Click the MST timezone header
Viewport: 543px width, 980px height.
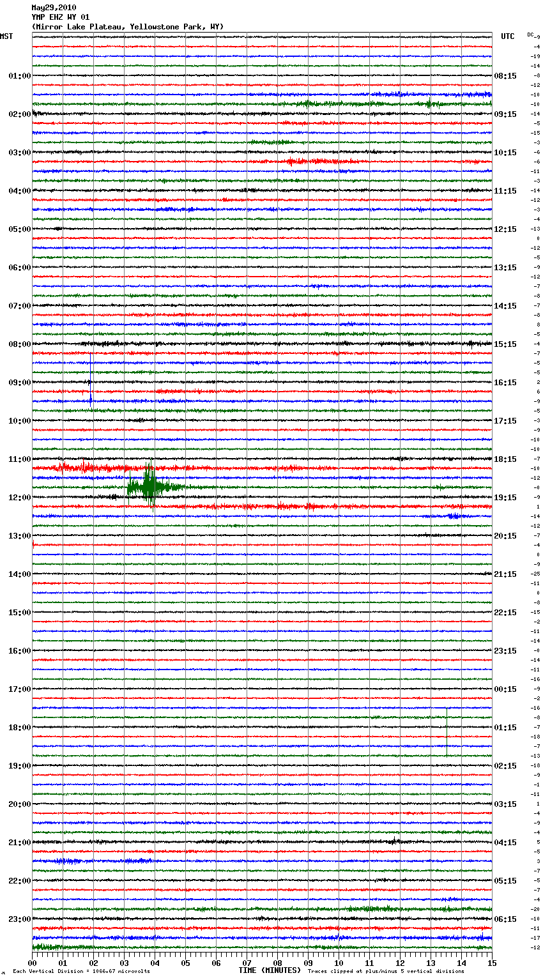pos(6,36)
